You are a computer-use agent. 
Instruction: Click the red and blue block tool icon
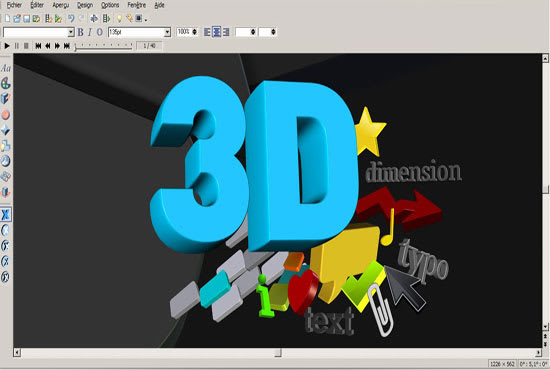tap(6, 192)
